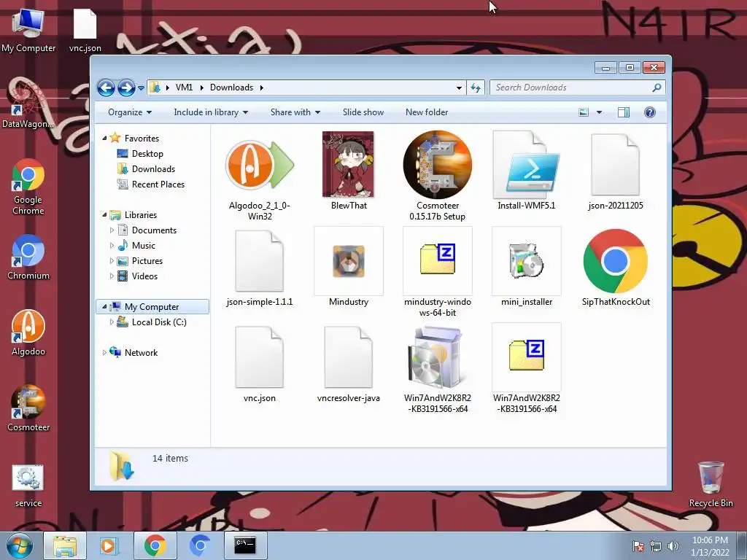
Task: Create a New folder
Action: [427, 112]
